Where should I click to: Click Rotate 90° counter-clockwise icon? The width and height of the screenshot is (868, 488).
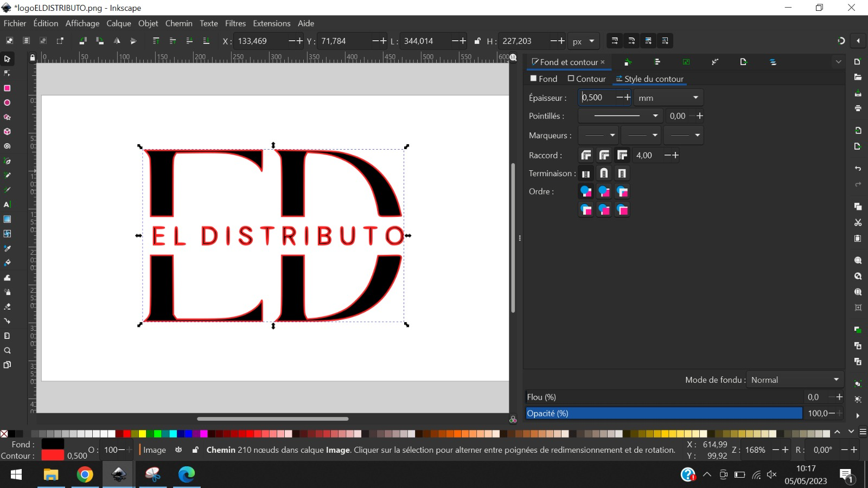82,41
